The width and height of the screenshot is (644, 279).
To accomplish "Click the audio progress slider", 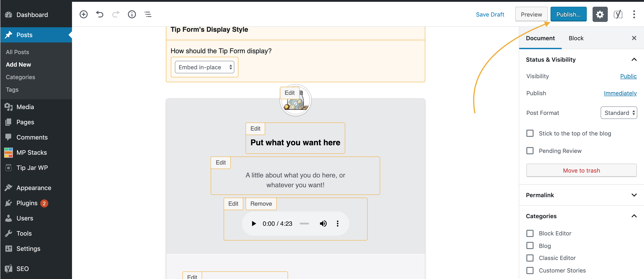I will click(304, 224).
